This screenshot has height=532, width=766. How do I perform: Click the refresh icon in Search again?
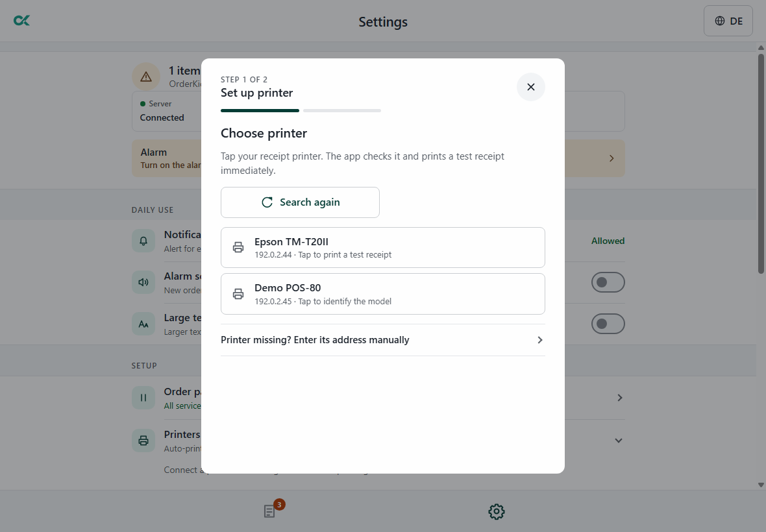point(267,202)
